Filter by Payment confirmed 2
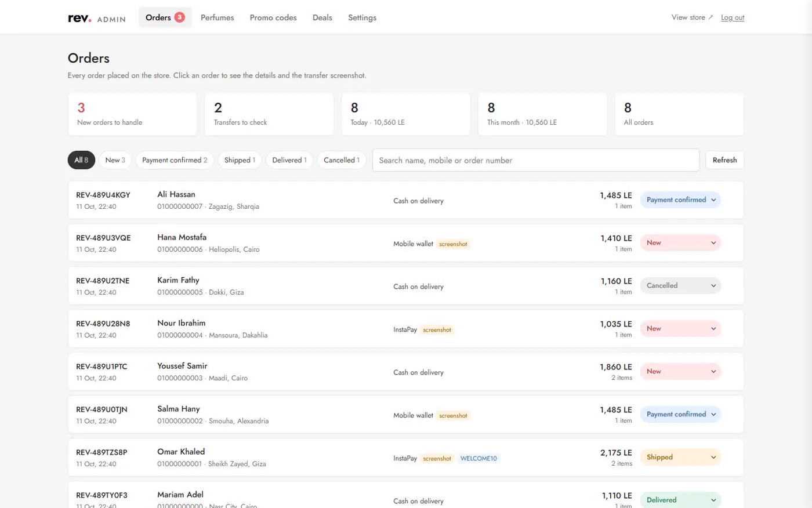812x508 pixels. pos(175,160)
